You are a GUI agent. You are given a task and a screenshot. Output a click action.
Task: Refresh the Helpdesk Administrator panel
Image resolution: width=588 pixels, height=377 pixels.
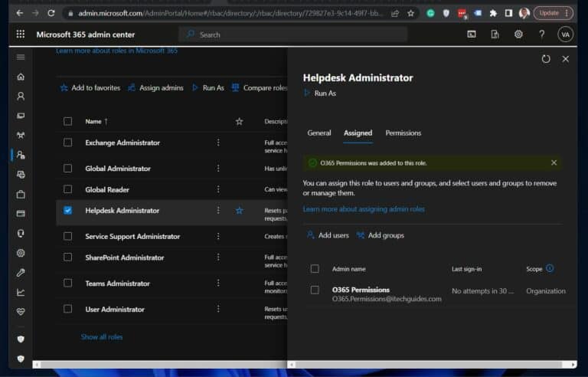(546, 59)
